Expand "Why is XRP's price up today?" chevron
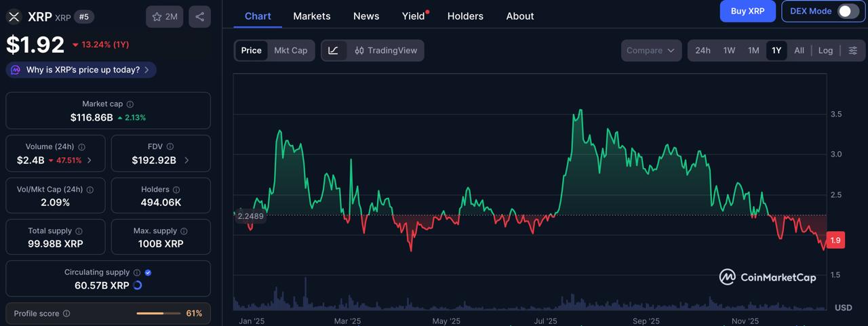Image resolution: width=868 pixels, height=326 pixels. pyautogui.click(x=146, y=70)
